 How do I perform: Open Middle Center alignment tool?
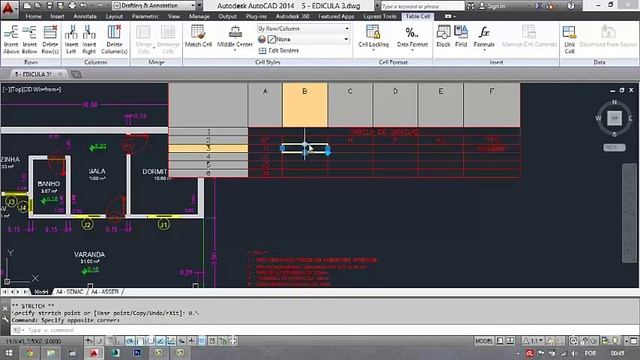(235, 37)
